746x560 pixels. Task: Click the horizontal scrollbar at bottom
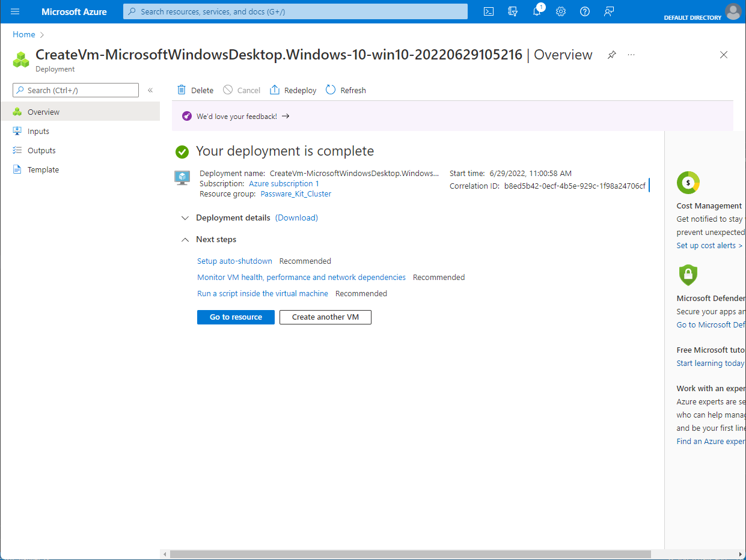click(x=410, y=554)
